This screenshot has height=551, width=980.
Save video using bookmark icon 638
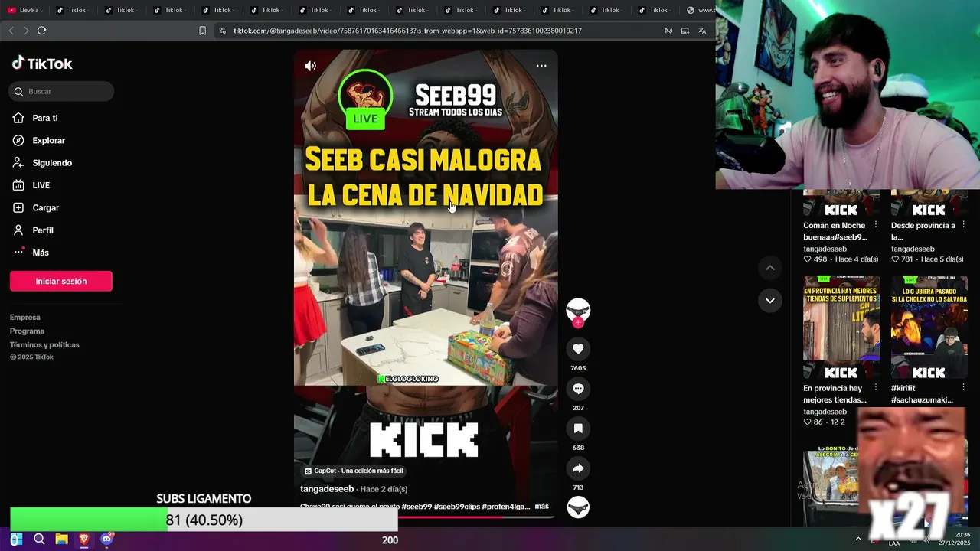(578, 429)
